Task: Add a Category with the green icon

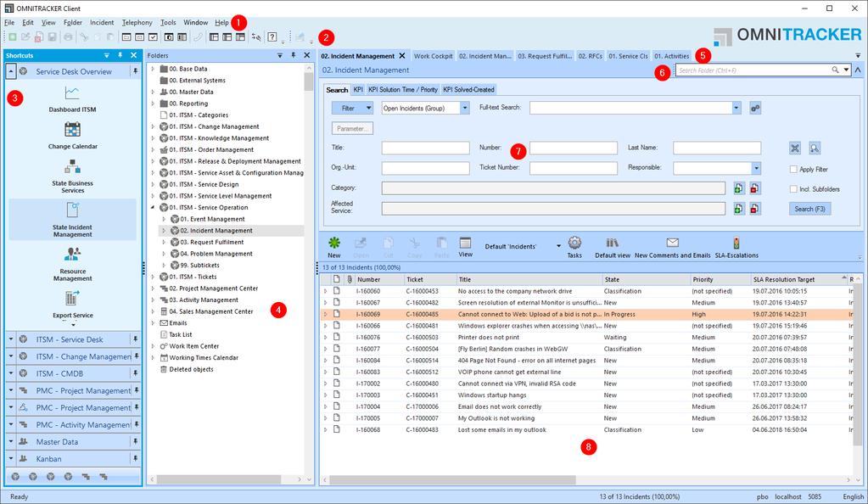Action: click(x=739, y=188)
